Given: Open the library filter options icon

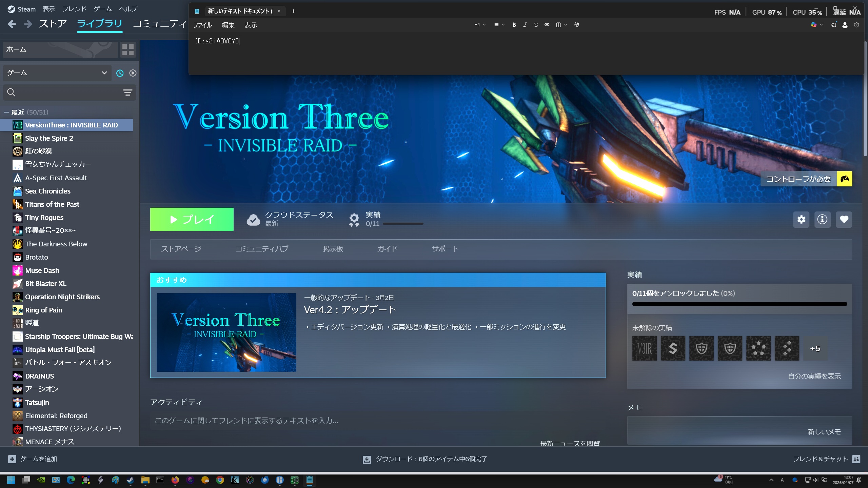Looking at the screenshot, I should [127, 93].
